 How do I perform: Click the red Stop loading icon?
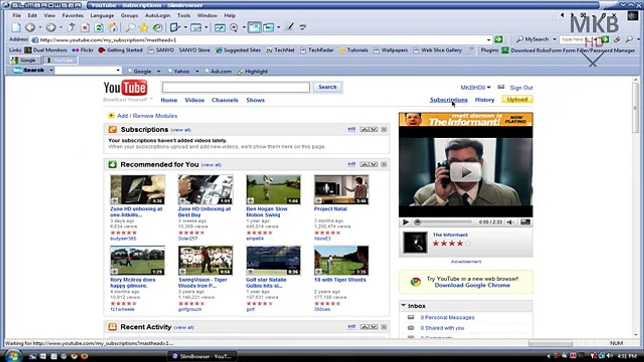[x=85, y=28]
